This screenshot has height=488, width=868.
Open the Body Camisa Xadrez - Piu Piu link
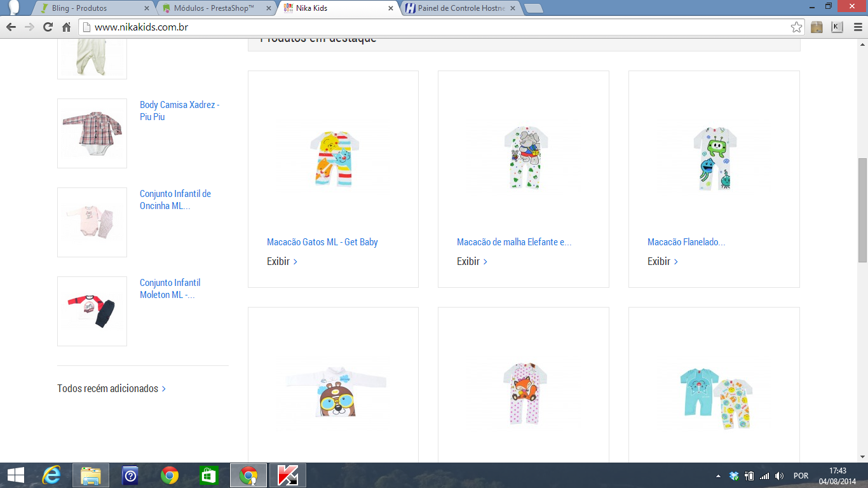click(180, 111)
